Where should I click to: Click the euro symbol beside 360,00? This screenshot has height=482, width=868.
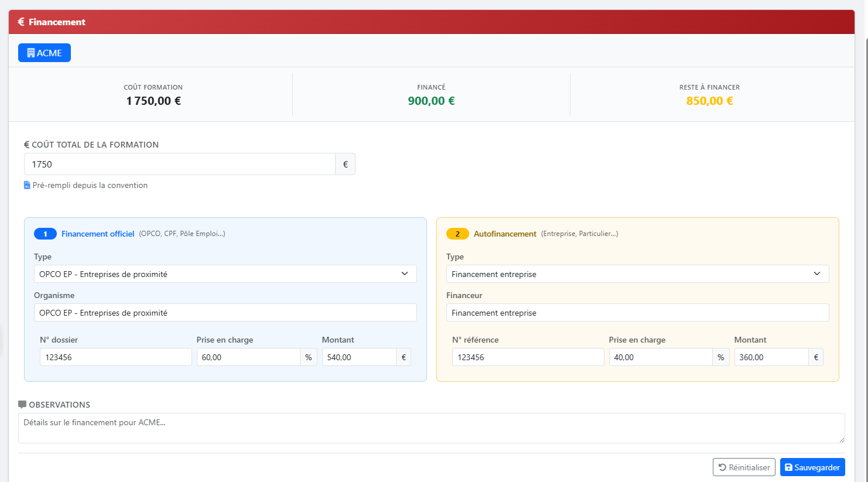[x=816, y=357]
